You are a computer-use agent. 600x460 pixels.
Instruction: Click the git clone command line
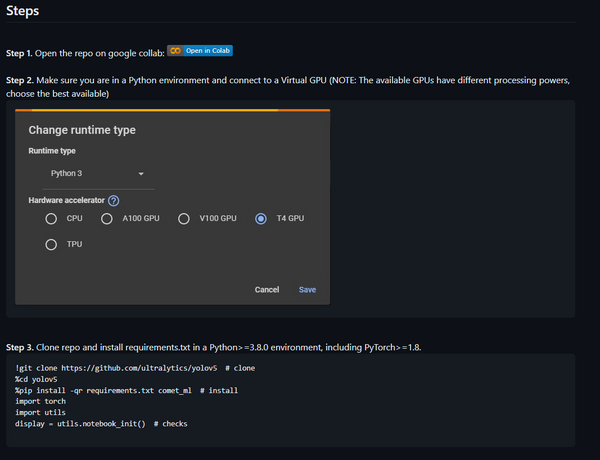135,368
